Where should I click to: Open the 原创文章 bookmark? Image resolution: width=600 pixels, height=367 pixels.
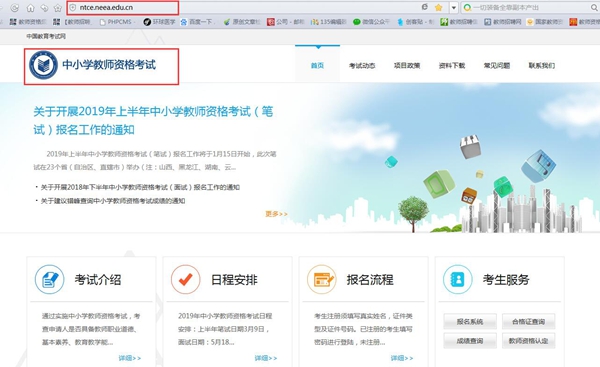242,22
